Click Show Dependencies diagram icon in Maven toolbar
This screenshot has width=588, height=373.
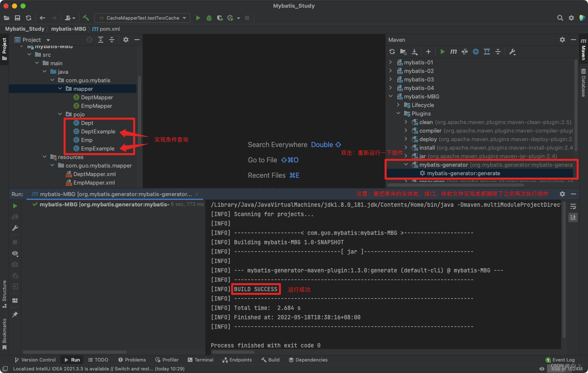pyautogui.click(x=487, y=52)
